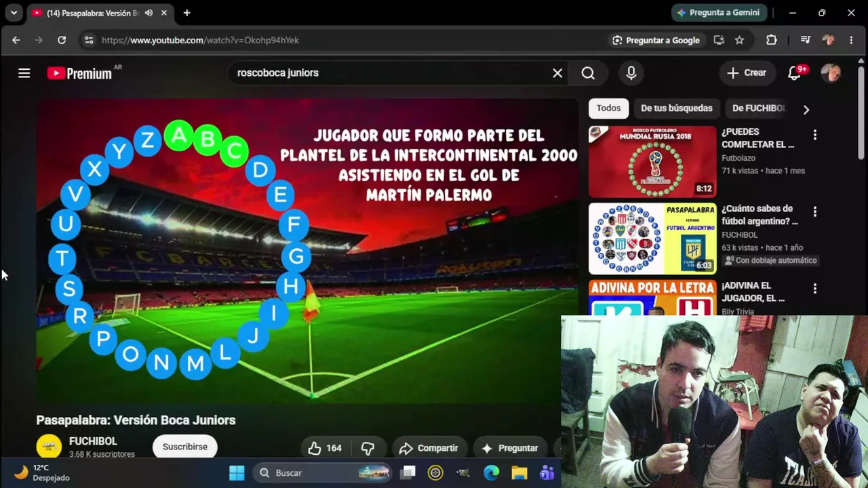The image size is (868, 488).
Task: Run search with the magnifier button
Action: pyautogui.click(x=588, y=73)
